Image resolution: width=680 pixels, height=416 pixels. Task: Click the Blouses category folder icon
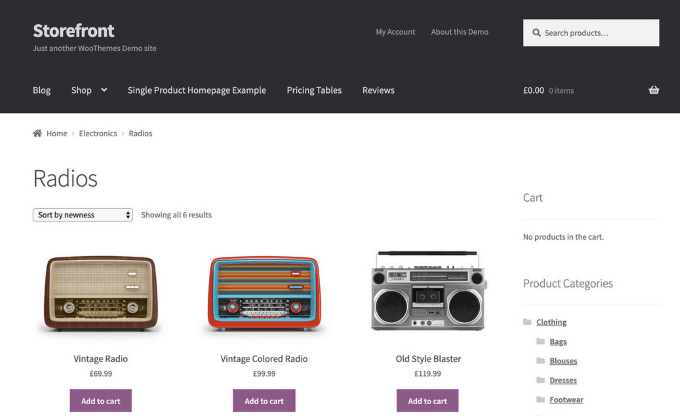pos(540,361)
